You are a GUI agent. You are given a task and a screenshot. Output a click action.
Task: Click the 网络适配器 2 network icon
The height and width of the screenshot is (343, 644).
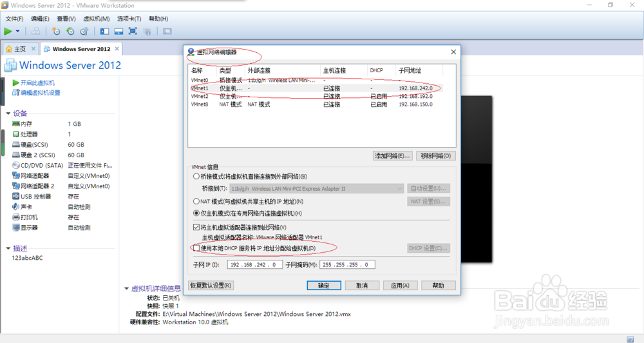pos(16,186)
